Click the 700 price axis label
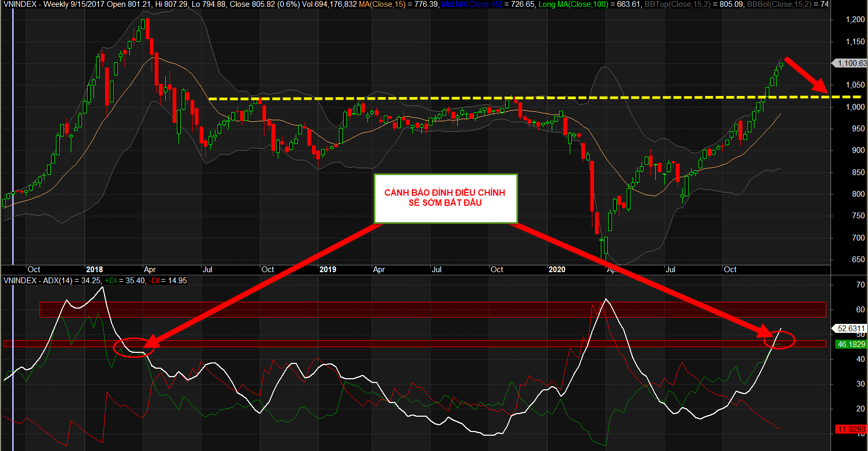The width and height of the screenshot is (868, 451). [x=858, y=238]
